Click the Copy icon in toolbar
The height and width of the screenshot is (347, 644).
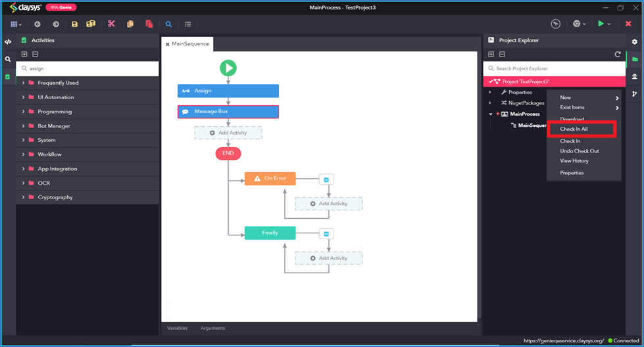[130, 24]
